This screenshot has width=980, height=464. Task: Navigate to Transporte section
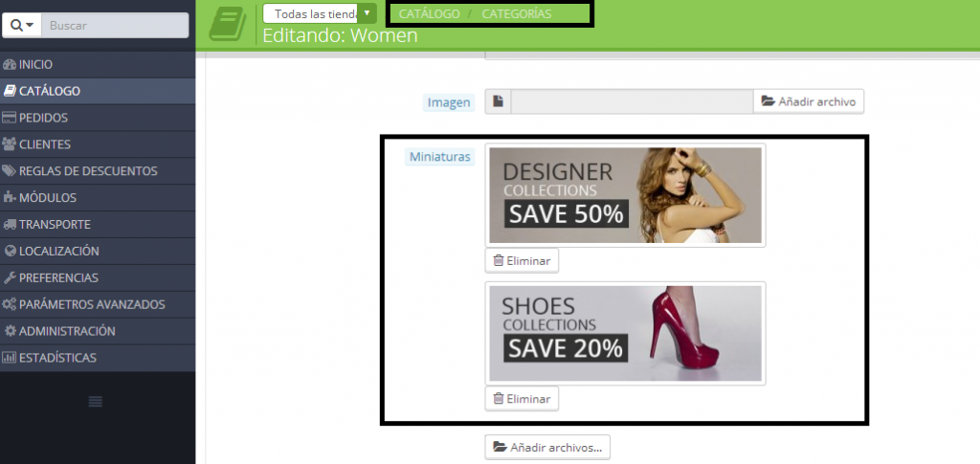click(55, 224)
